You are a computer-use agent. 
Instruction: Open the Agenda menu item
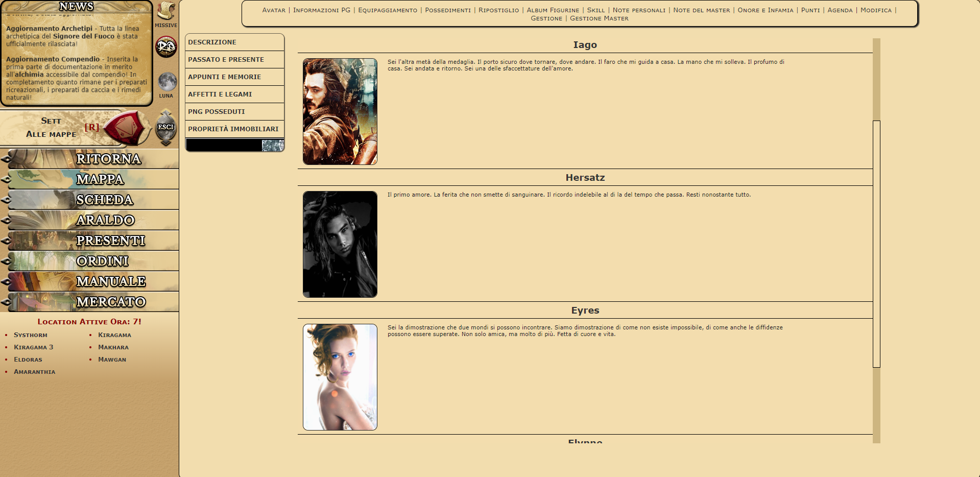840,10
